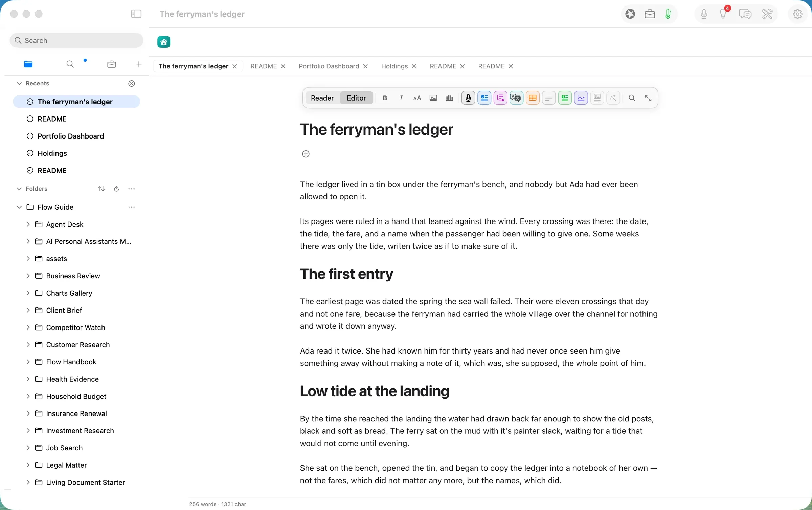
Task: Collapse the Flow Guide folder
Action: (19, 207)
